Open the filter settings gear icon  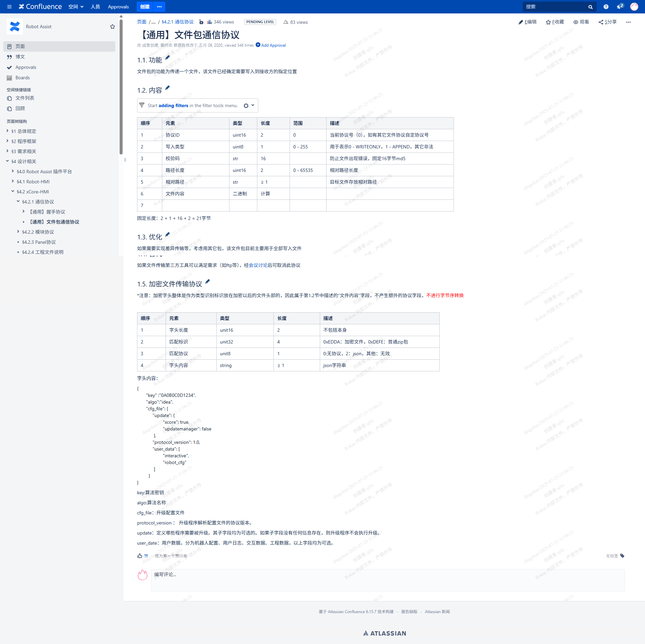(246, 106)
